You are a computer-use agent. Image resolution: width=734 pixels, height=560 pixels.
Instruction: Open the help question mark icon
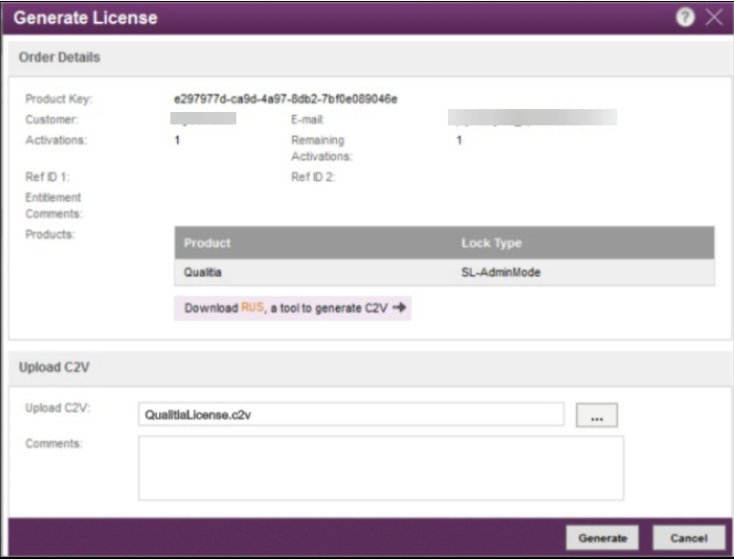[x=685, y=18]
